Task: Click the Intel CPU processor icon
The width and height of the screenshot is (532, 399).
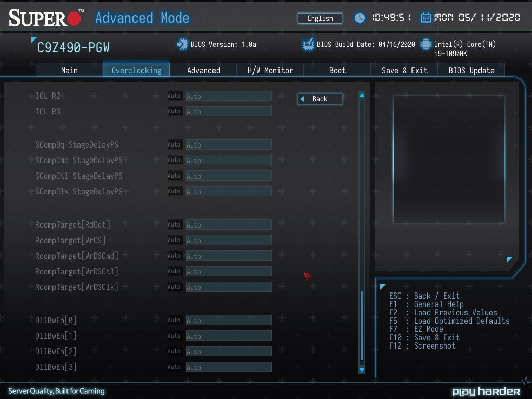Action: 426,44
